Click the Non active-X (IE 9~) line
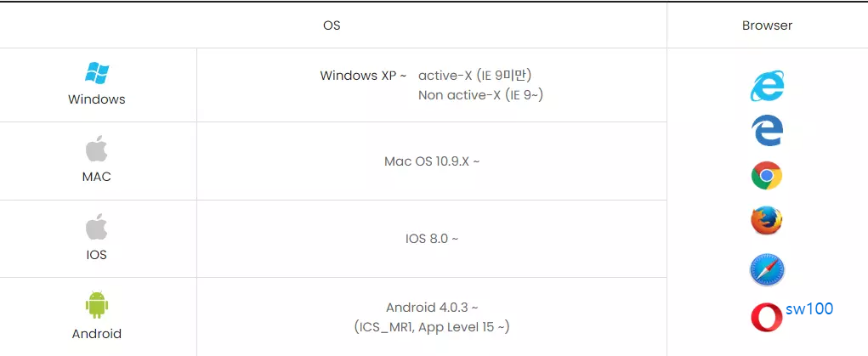Image resolution: width=868 pixels, height=356 pixels. [480, 95]
